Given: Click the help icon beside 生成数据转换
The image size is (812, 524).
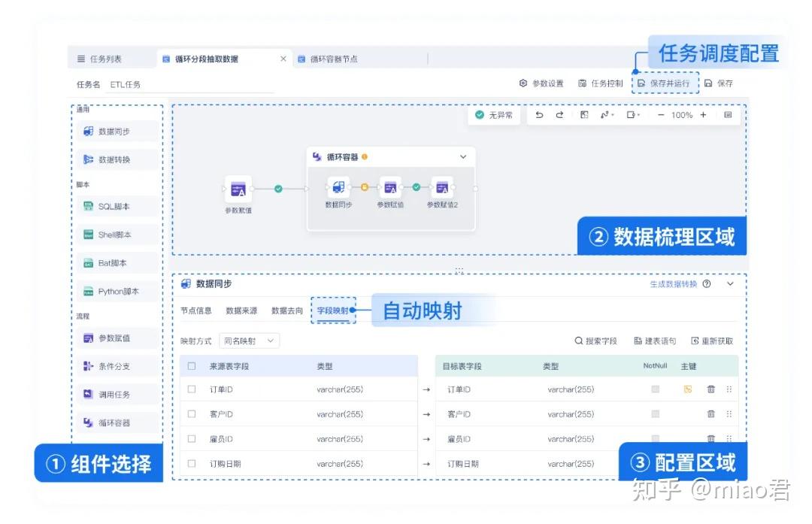Looking at the screenshot, I should 707,283.
